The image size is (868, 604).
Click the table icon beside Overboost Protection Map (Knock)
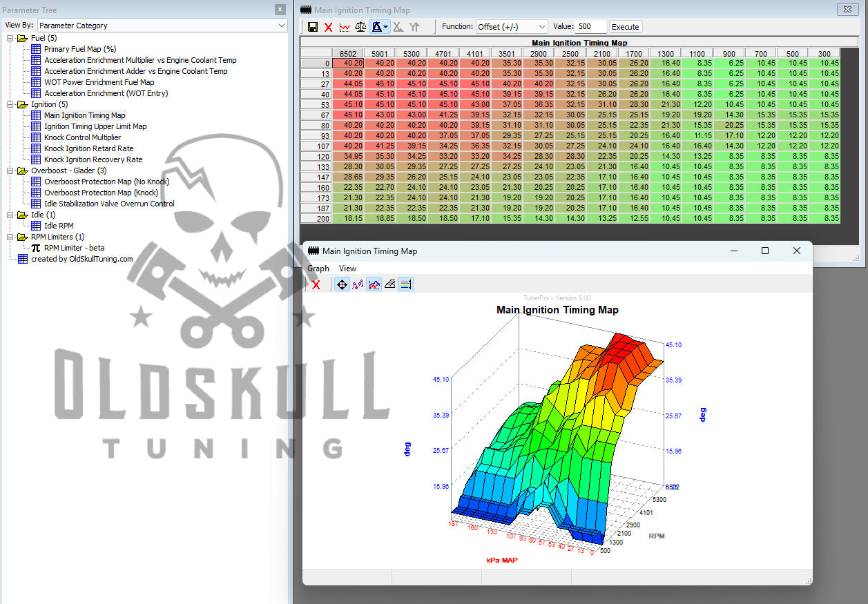[x=36, y=193]
